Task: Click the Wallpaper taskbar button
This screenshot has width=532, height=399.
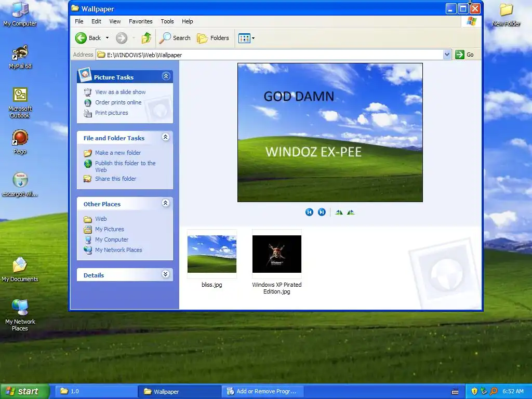Action: (x=179, y=391)
